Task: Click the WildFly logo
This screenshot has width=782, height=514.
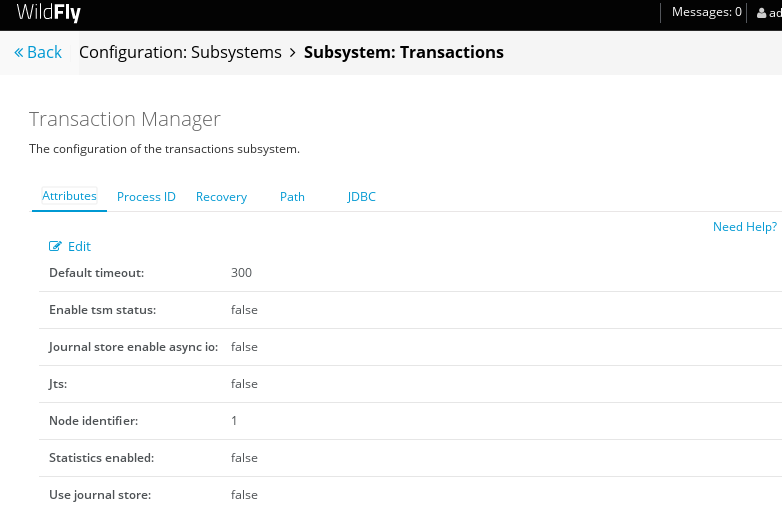Action: 48,12
